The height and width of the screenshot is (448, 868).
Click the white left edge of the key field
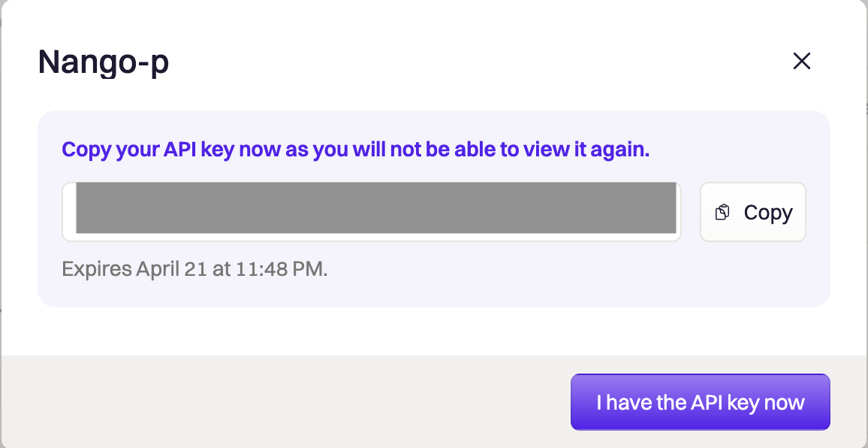tap(69, 212)
